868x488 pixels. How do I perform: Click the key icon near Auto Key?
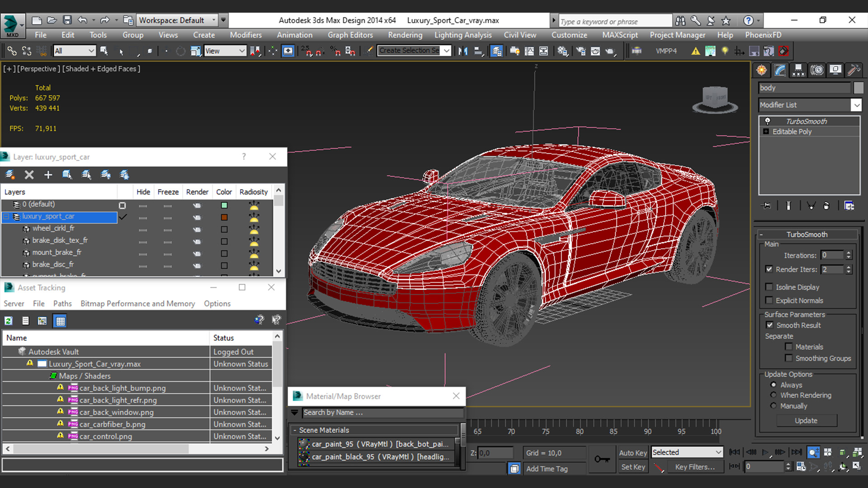(x=602, y=459)
